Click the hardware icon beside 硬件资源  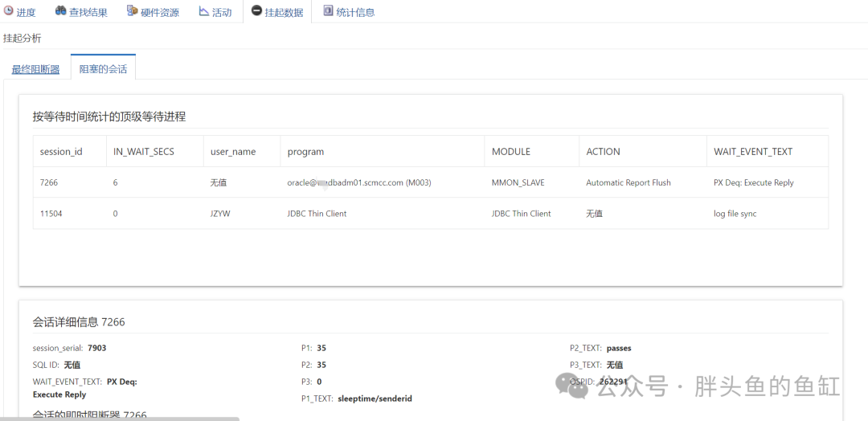point(132,10)
